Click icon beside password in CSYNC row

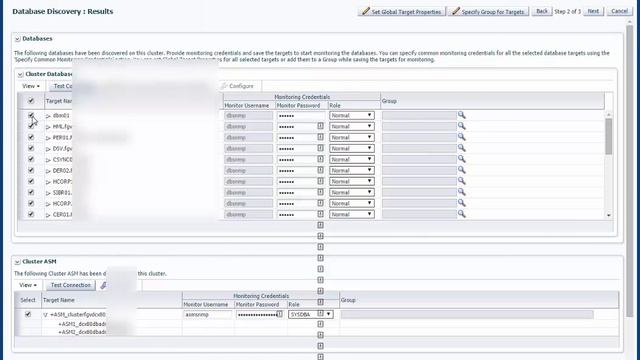(x=320, y=159)
